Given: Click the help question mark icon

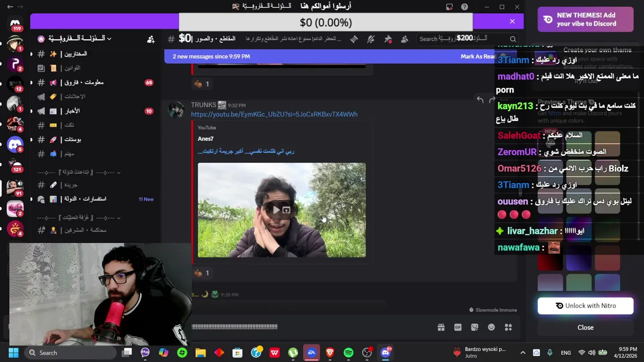Looking at the screenshot, I should click(x=464, y=7).
